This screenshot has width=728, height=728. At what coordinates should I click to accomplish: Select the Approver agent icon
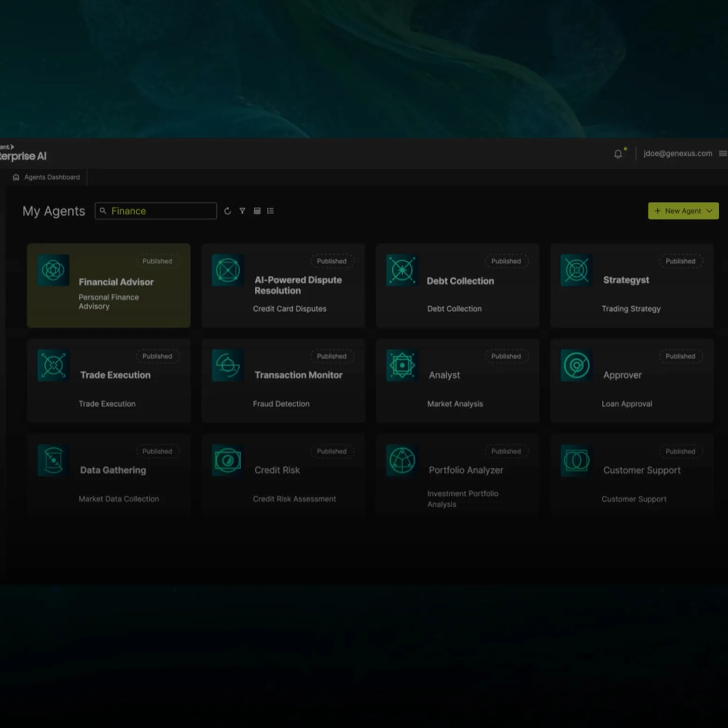pyautogui.click(x=576, y=365)
